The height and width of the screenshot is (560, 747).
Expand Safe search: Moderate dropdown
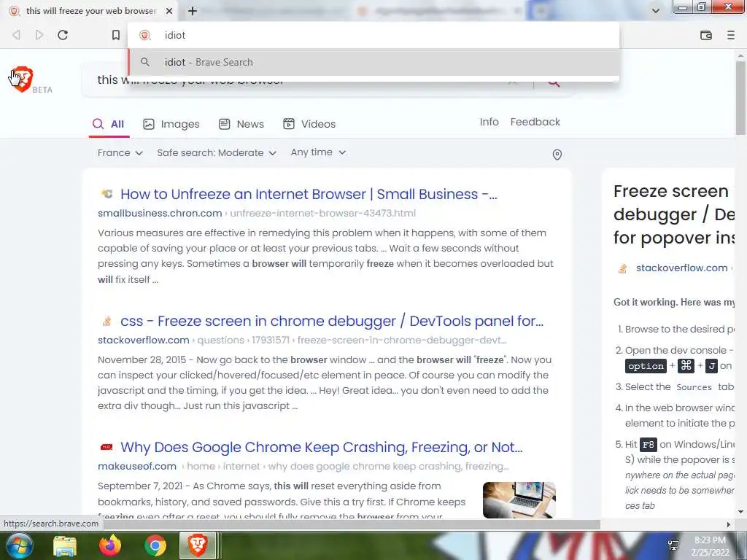217,153
